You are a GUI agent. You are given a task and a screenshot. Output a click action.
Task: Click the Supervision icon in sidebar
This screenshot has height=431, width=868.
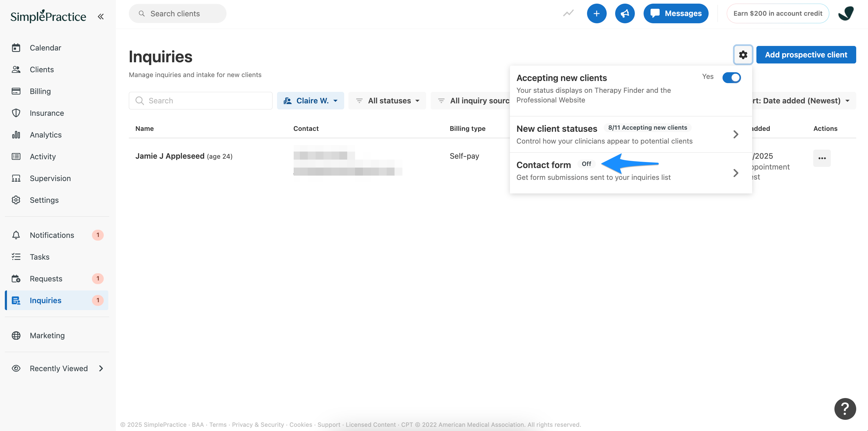[16, 178]
